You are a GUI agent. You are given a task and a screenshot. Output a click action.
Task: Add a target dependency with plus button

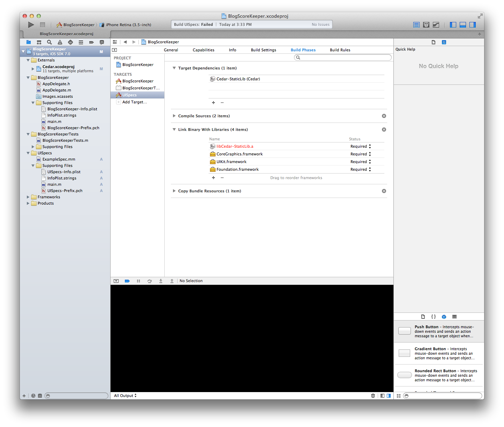pyautogui.click(x=213, y=103)
